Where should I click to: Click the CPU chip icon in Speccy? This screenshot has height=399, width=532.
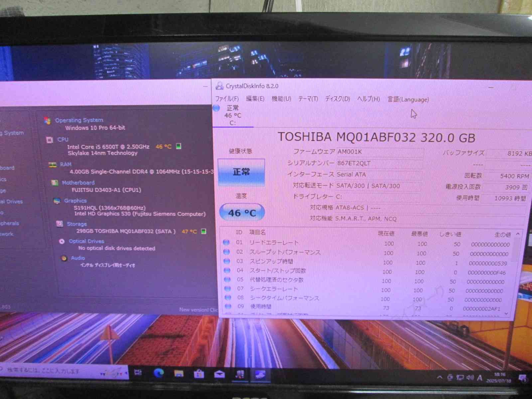50,140
